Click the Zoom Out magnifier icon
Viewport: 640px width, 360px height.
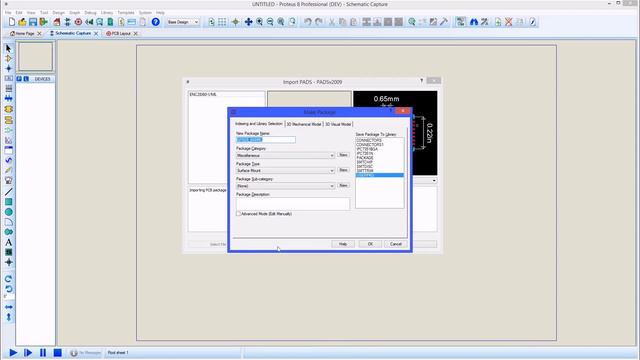[x=270, y=22]
